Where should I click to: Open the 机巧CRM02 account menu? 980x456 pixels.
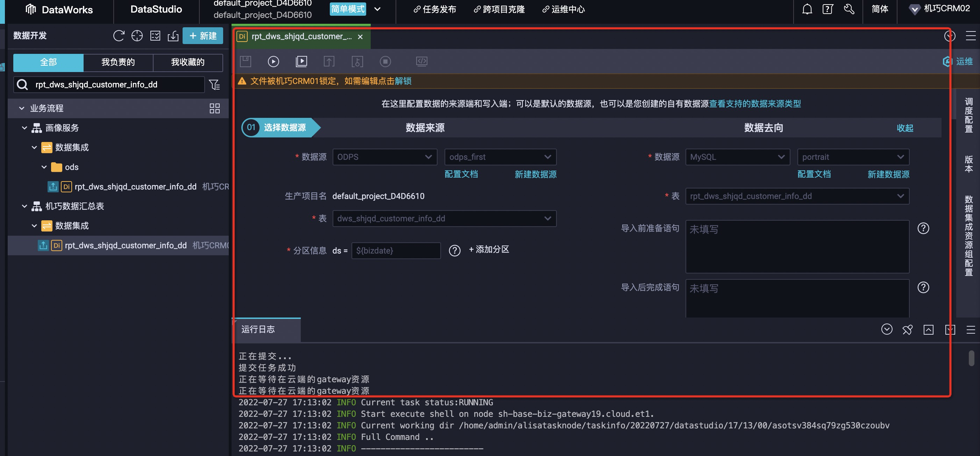click(939, 9)
